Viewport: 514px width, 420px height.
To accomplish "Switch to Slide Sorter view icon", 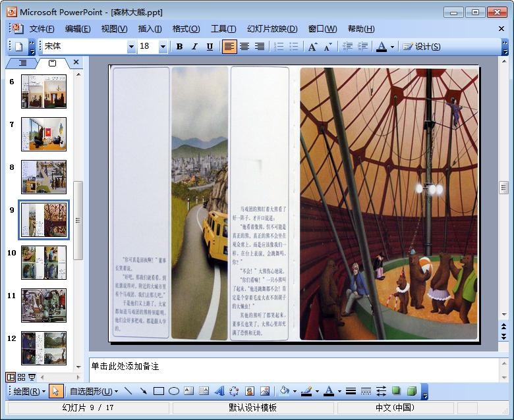I will (21, 377).
